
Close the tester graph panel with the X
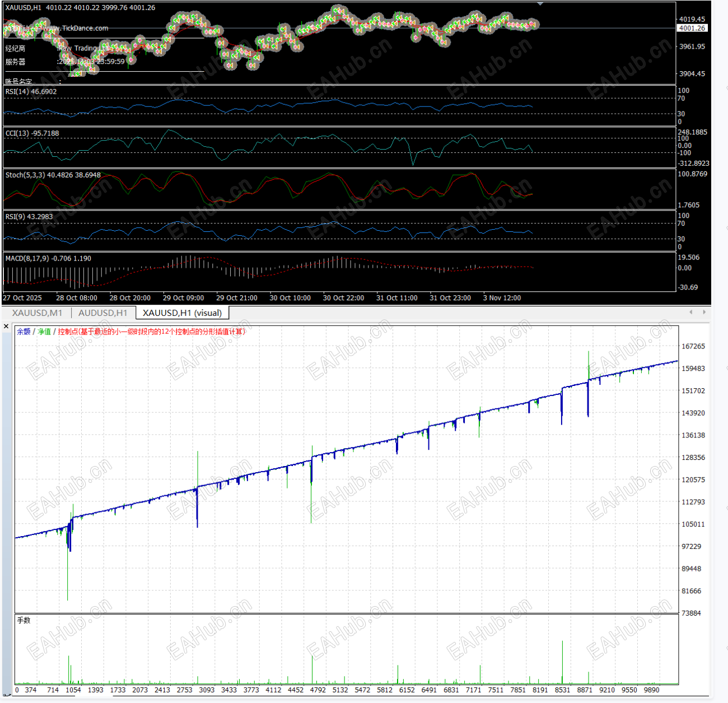(x=6, y=326)
